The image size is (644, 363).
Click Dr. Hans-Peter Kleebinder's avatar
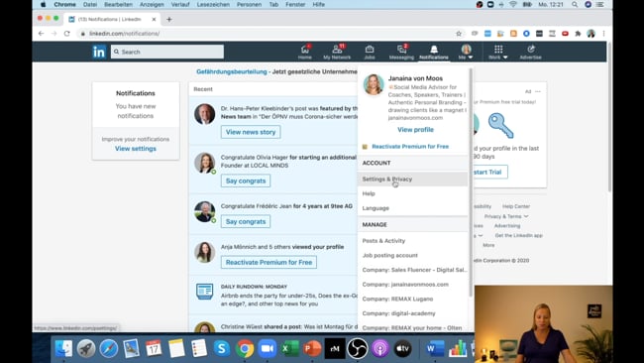pyautogui.click(x=204, y=114)
